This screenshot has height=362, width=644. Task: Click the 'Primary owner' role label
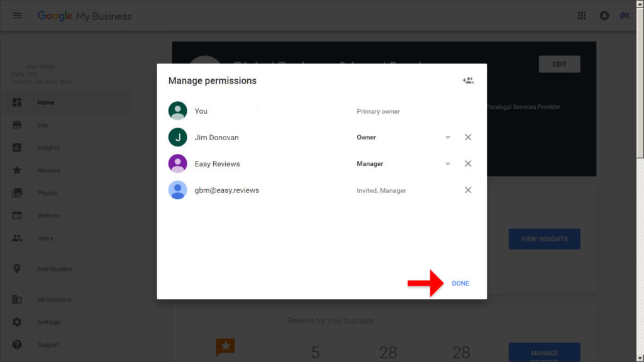(378, 111)
